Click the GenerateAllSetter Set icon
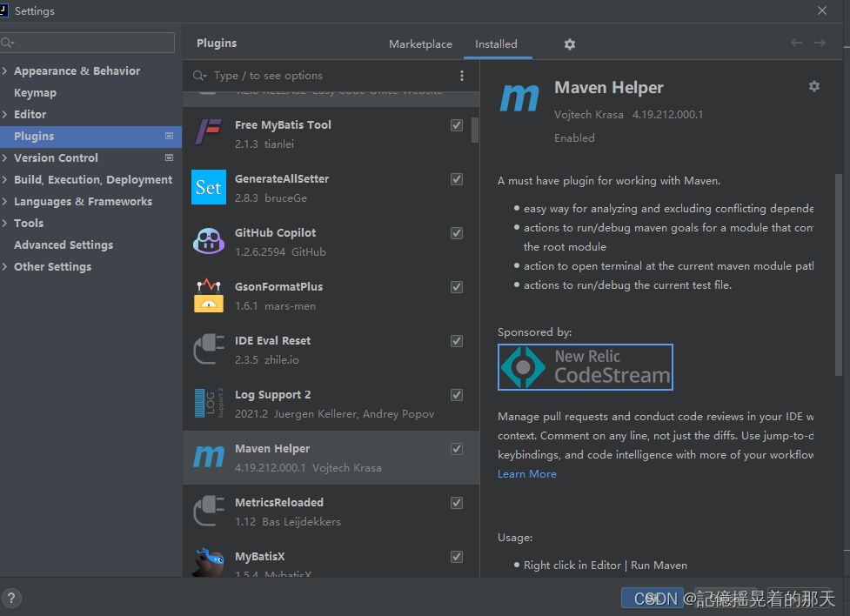Image resolution: width=850 pixels, height=616 pixels. coord(209,187)
